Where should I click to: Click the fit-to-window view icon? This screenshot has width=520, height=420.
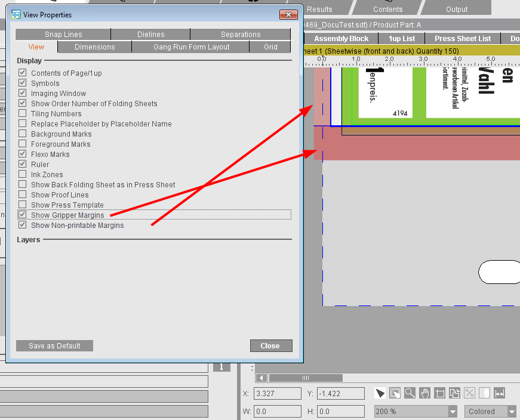395,393
